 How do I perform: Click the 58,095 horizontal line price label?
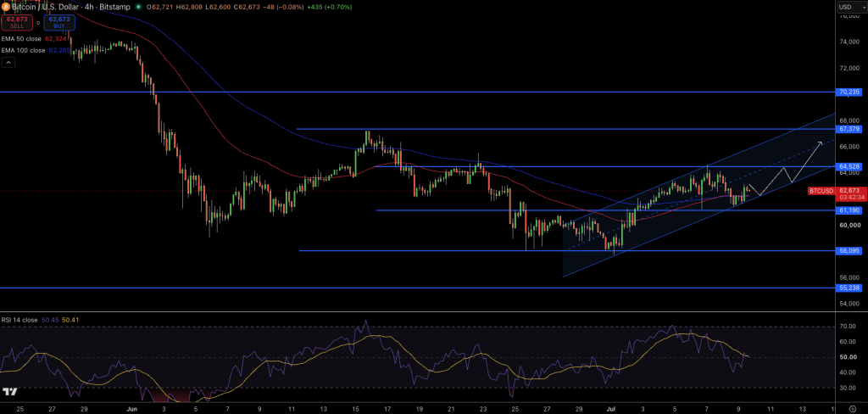pos(849,250)
